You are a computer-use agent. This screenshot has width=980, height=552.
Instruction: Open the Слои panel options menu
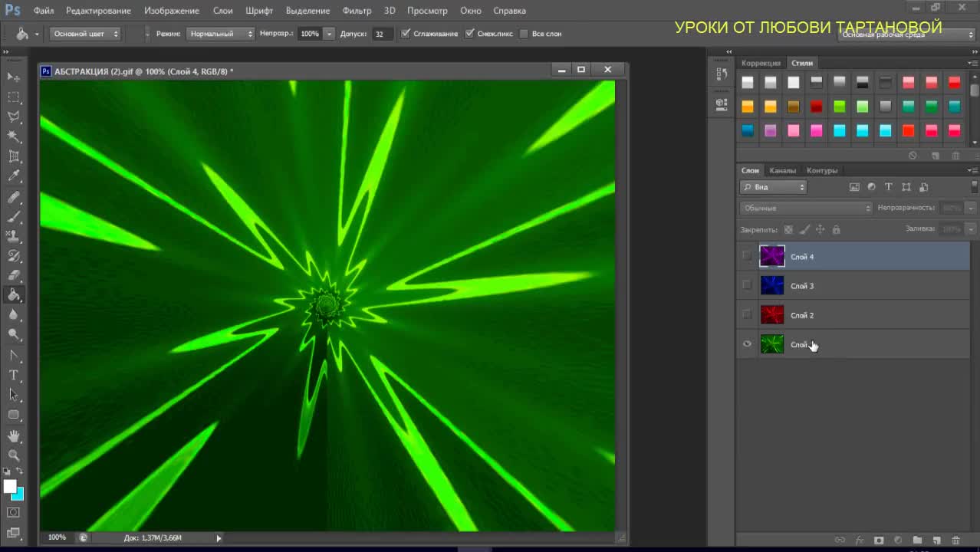tap(973, 170)
